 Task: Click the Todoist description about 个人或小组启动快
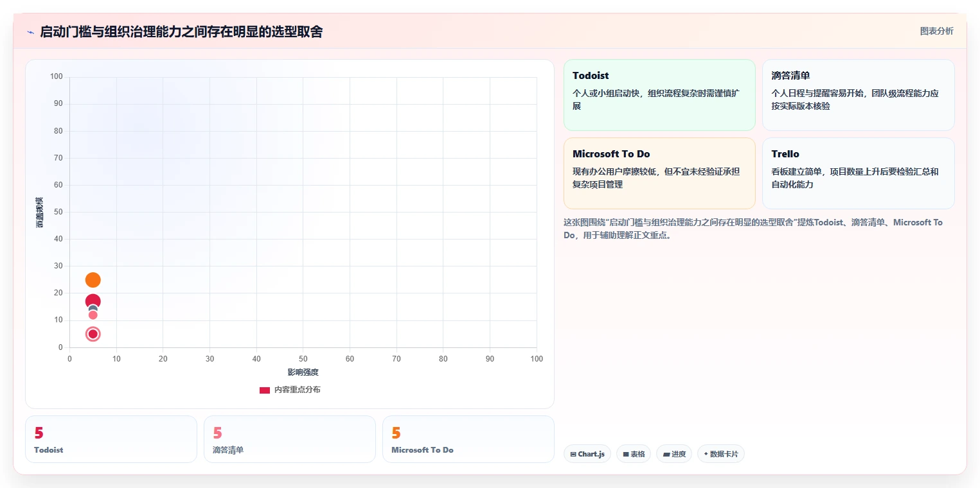click(656, 100)
